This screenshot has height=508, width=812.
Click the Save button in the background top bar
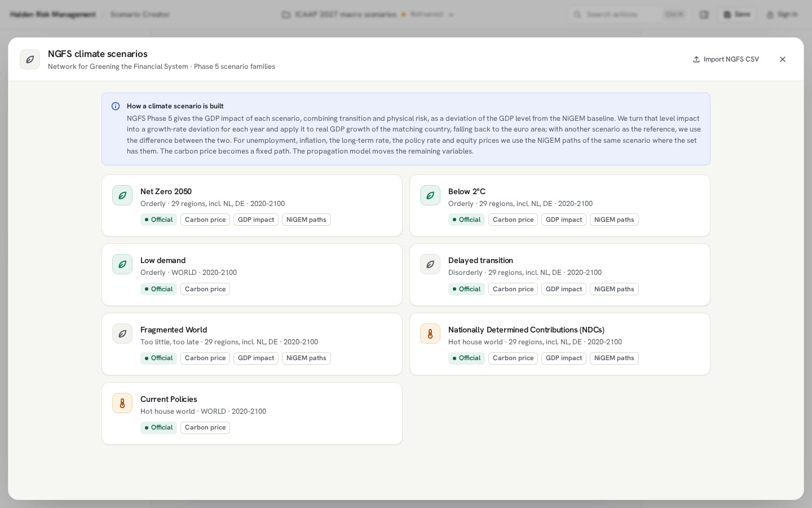tap(738, 15)
